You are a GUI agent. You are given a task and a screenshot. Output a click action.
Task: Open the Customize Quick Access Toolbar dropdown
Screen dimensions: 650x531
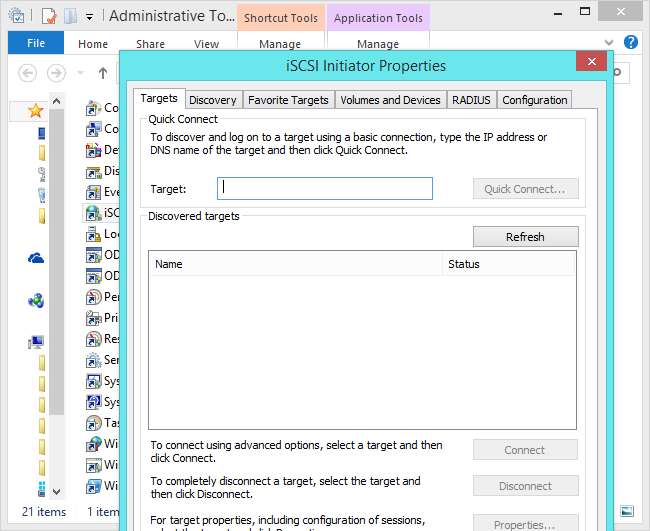coord(89,17)
